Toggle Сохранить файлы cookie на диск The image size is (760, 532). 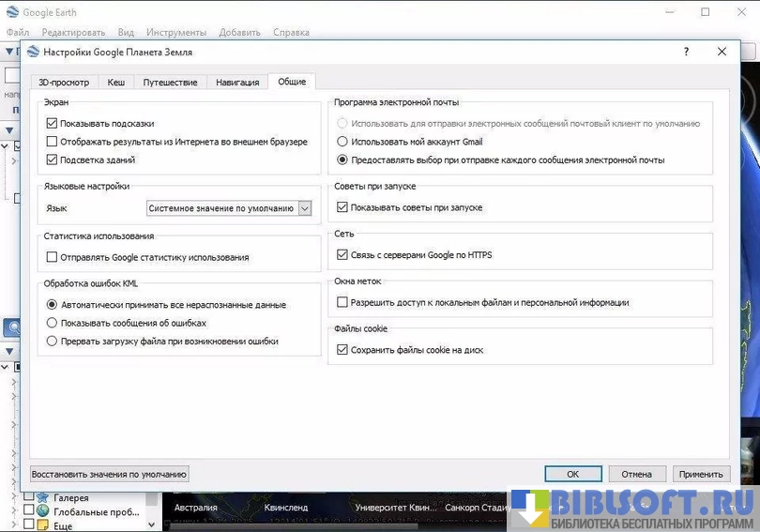point(342,350)
